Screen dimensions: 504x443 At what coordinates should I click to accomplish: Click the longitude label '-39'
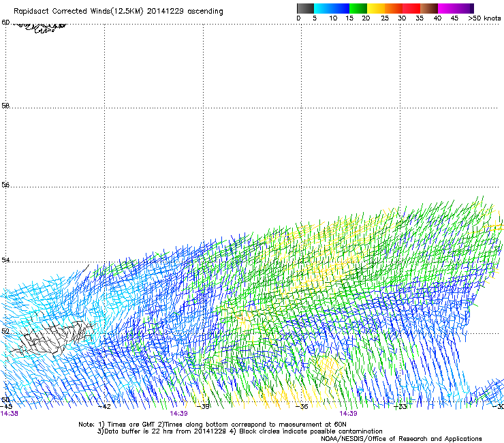pos(203,407)
